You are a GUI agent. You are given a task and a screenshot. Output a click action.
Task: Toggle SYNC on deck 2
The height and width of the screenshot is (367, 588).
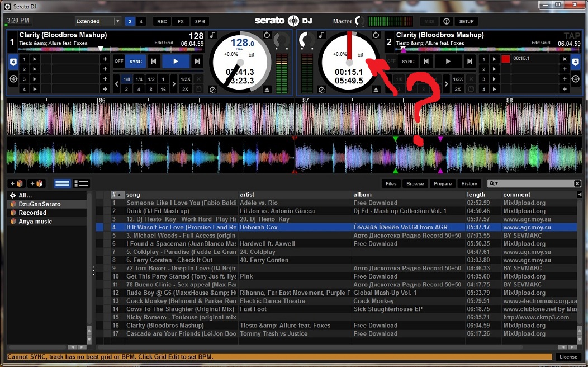pyautogui.click(x=408, y=61)
